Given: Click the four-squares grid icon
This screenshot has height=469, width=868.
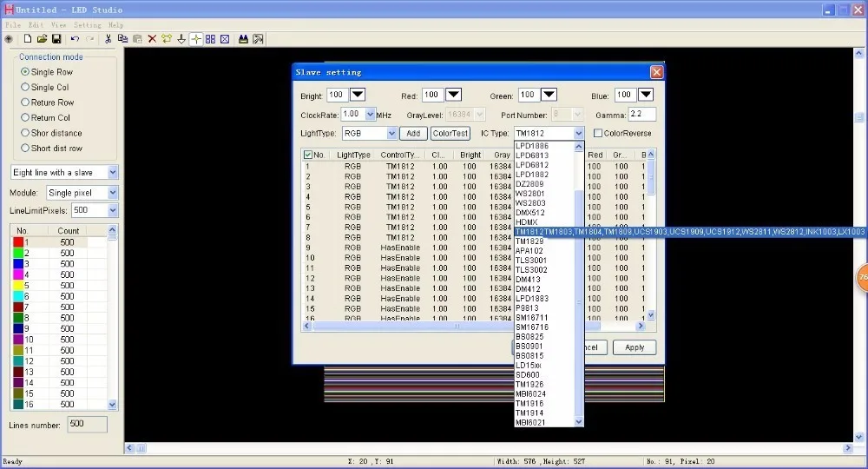Looking at the screenshot, I should coord(210,39).
